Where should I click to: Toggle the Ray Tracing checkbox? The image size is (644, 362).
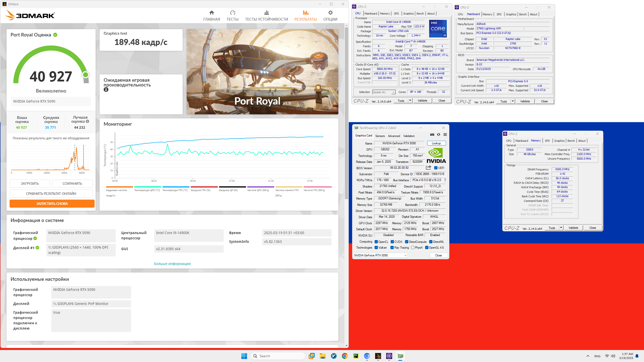[x=392, y=248]
